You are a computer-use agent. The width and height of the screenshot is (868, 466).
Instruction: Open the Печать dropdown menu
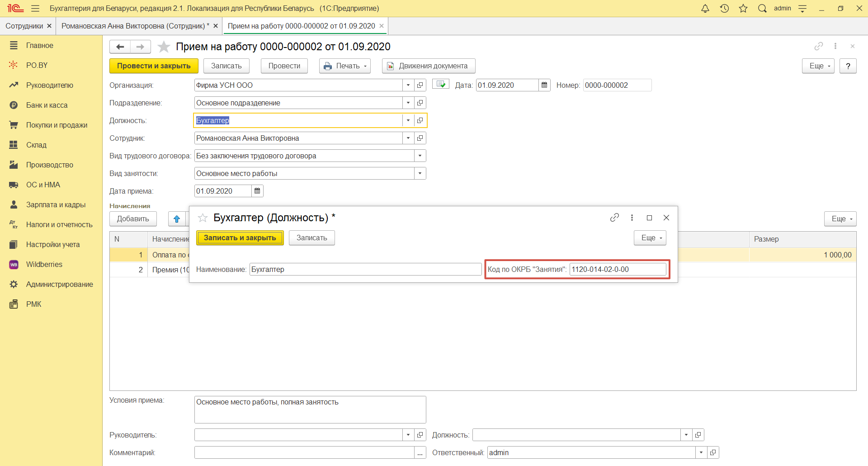point(345,66)
